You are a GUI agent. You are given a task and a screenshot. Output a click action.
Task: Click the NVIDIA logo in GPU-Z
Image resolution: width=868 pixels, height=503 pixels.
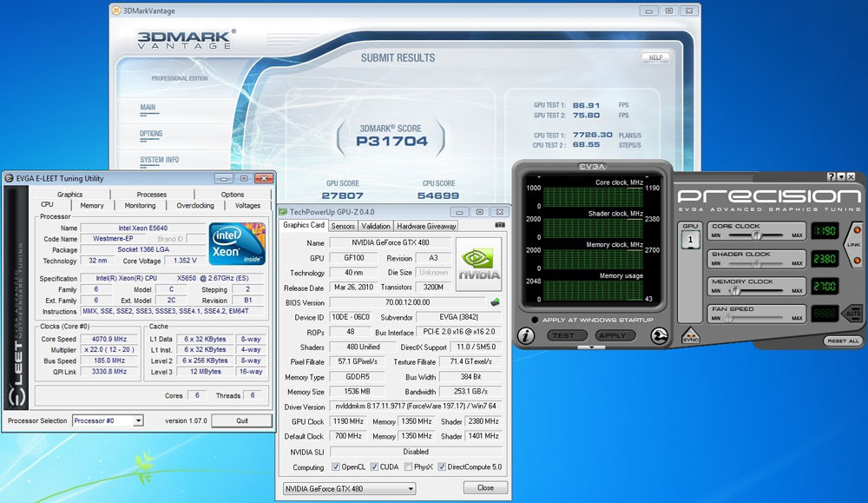(x=478, y=259)
